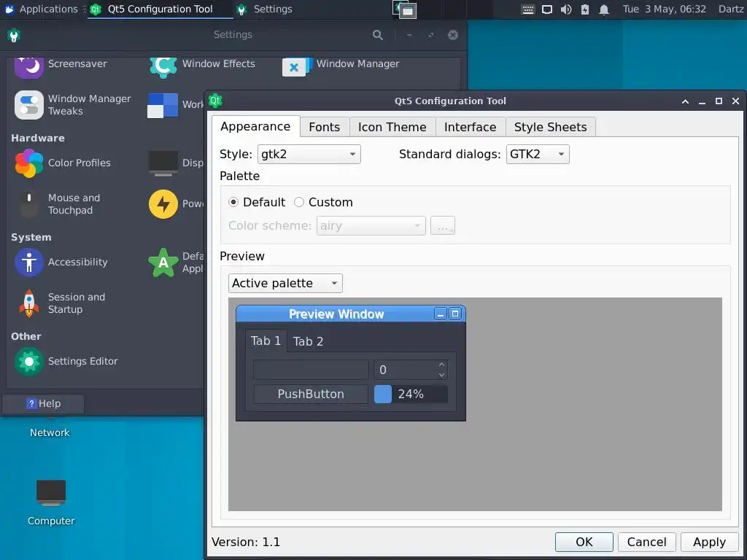Viewport: 747px width, 560px height.
Task: Switch to the Icon Theme tab
Action: [x=392, y=127]
